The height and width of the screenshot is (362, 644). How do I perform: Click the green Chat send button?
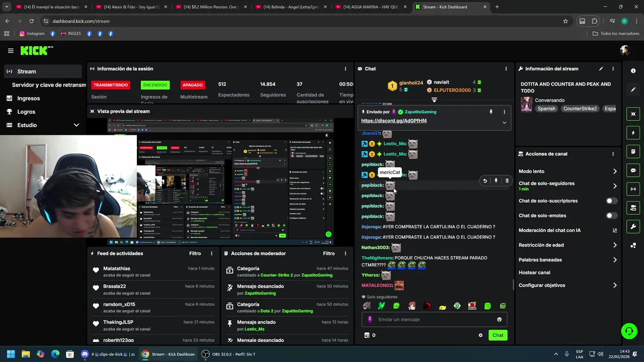tap(498, 335)
